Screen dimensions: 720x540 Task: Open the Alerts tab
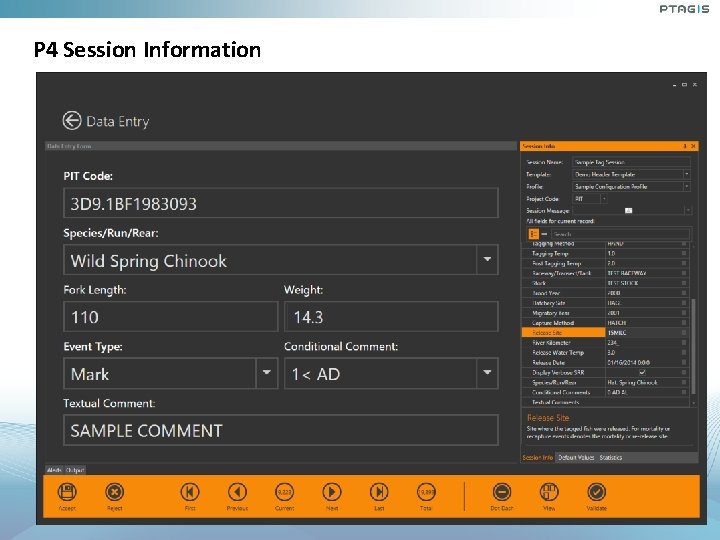click(54, 470)
